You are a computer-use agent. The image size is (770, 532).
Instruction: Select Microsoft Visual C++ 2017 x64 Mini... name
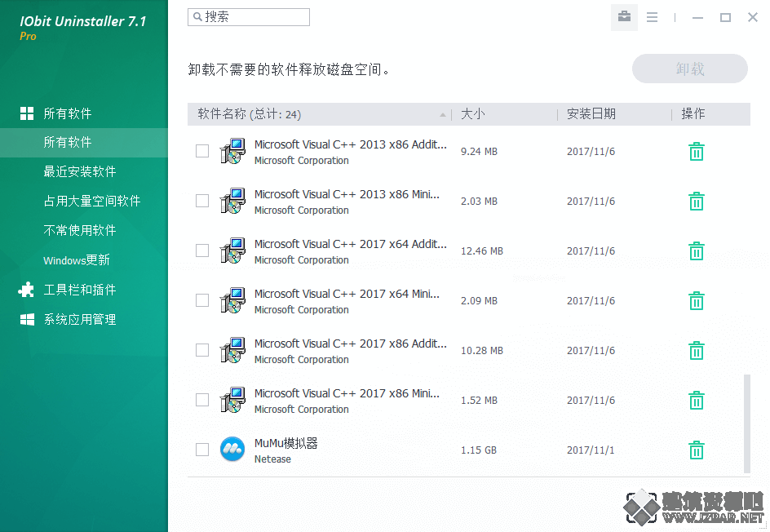(347, 294)
